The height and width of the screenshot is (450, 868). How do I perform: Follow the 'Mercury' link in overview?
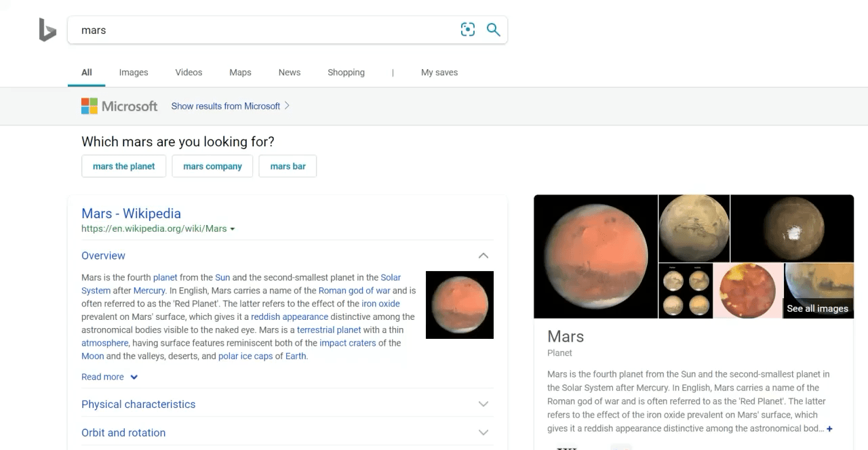pos(149,290)
